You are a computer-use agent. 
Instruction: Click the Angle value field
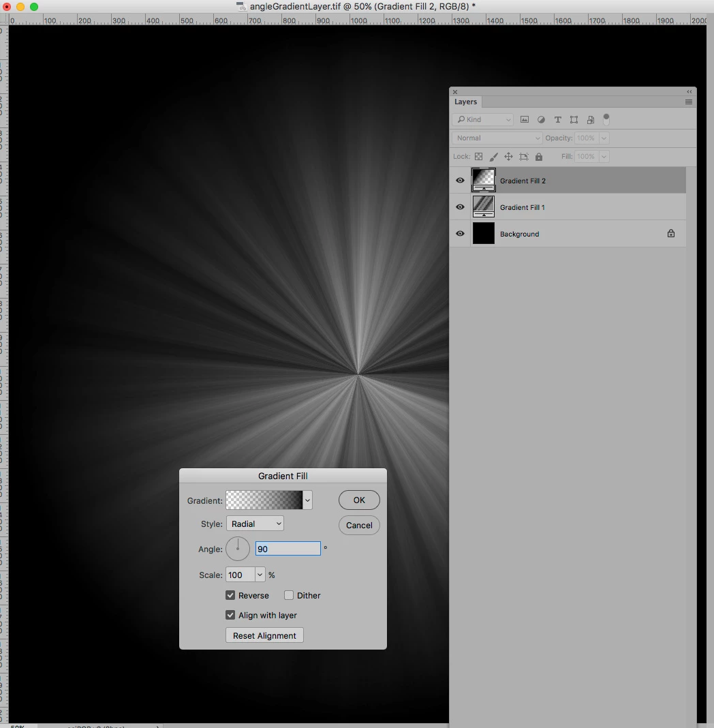(288, 548)
